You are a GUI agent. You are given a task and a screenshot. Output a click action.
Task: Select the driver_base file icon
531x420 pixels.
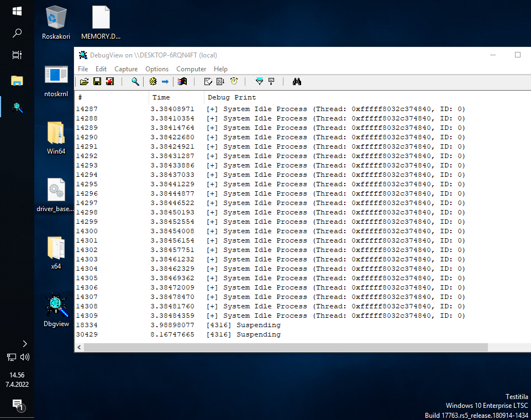pos(55,195)
